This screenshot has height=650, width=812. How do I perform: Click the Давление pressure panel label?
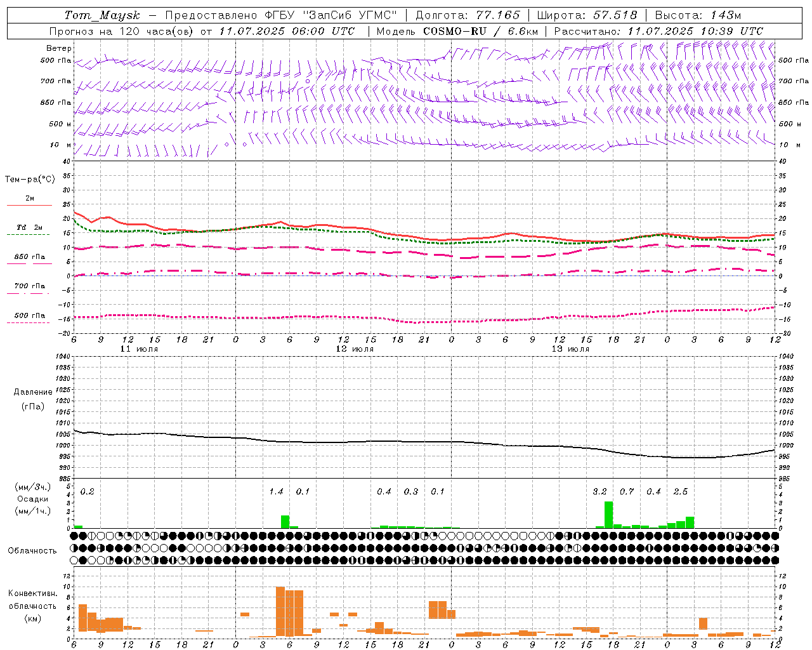point(33,392)
